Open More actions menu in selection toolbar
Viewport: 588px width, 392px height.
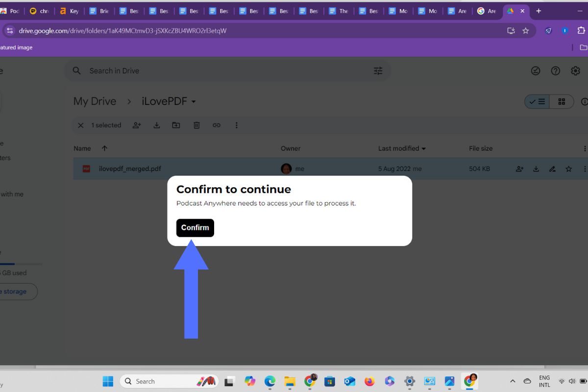236,125
